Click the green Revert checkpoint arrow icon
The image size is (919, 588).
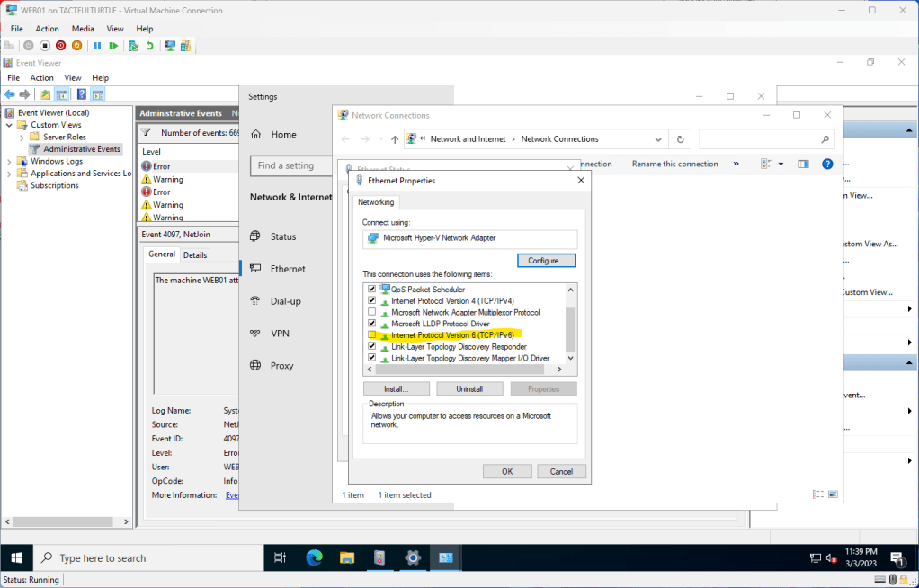149,46
